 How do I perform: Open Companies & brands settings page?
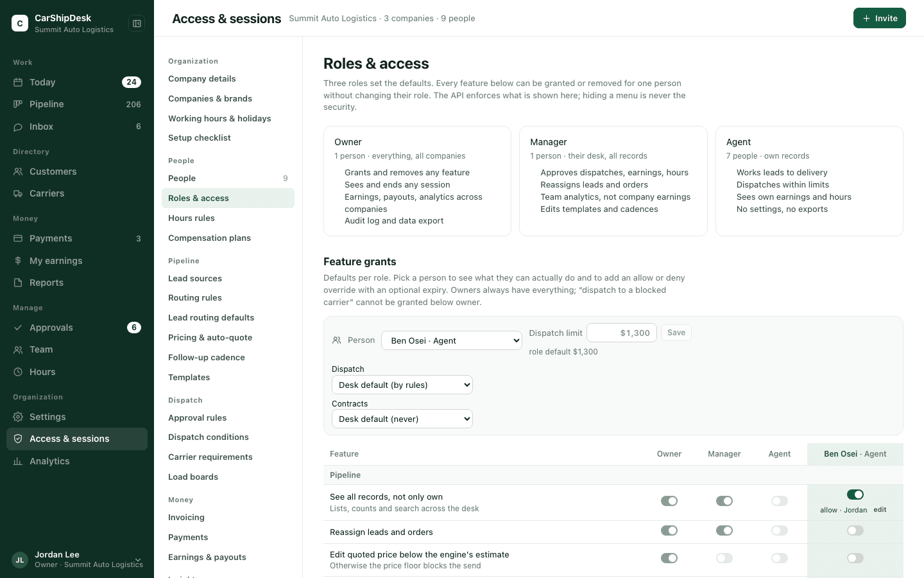click(x=228, y=99)
